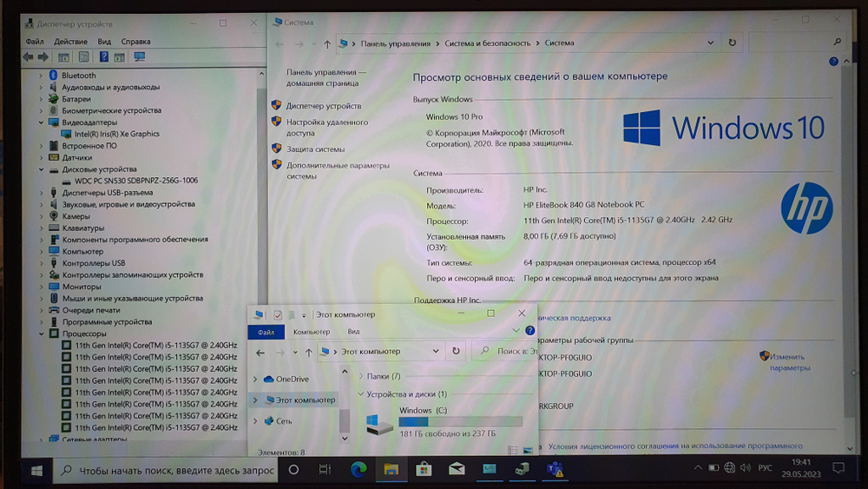
Task: Select Сеть in Explorer navigation pane
Action: tap(284, 421)
